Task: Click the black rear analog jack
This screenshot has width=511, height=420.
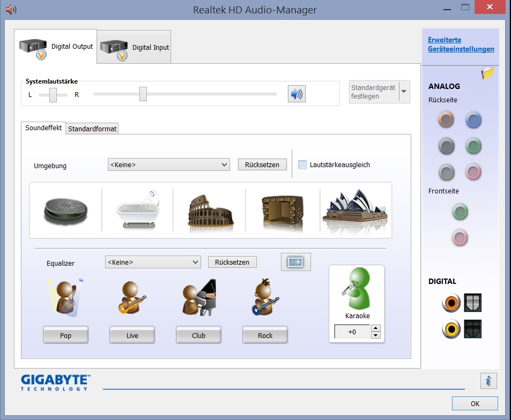Action: click(x=446, y=146)
